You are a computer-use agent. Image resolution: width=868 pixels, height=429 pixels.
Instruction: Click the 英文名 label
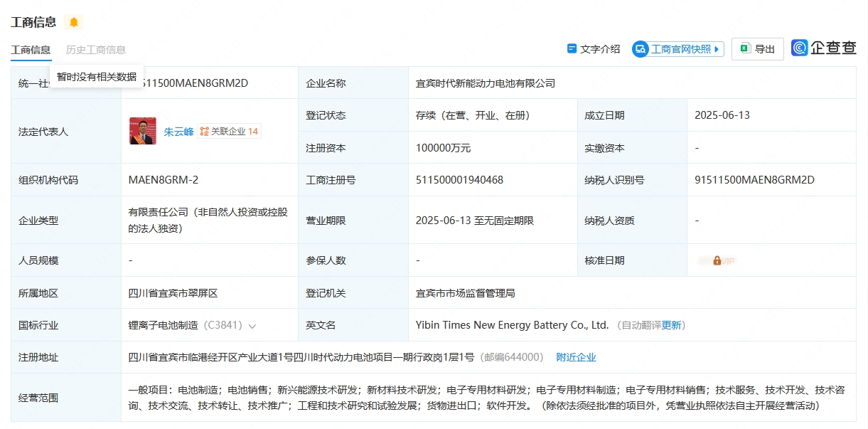(x=321, y=325)
